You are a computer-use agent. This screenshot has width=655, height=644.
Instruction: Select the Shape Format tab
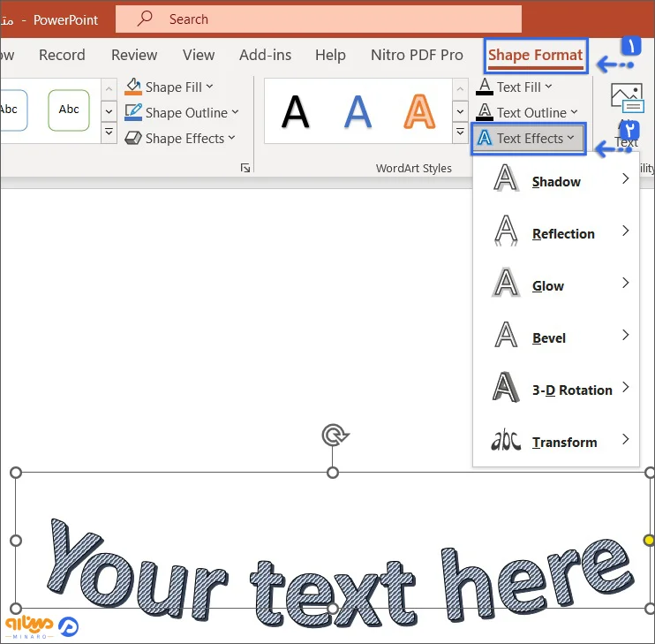[536, 55]
